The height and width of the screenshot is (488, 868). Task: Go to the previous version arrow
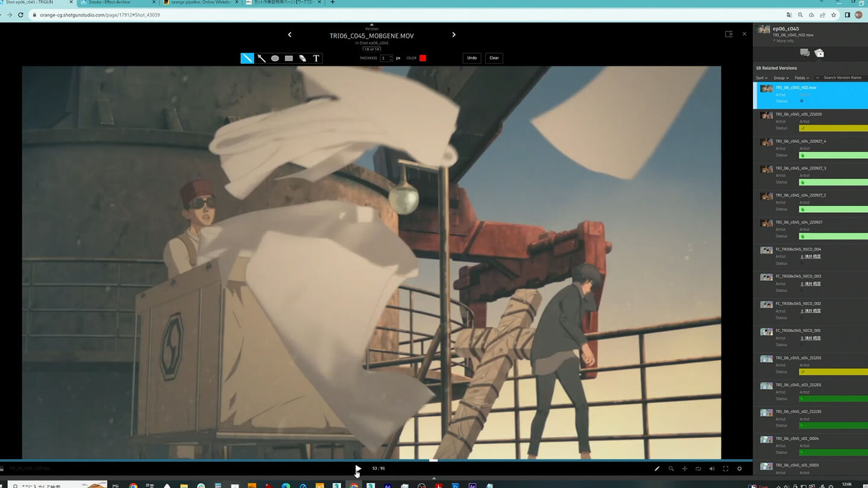(x=289, y=35)
